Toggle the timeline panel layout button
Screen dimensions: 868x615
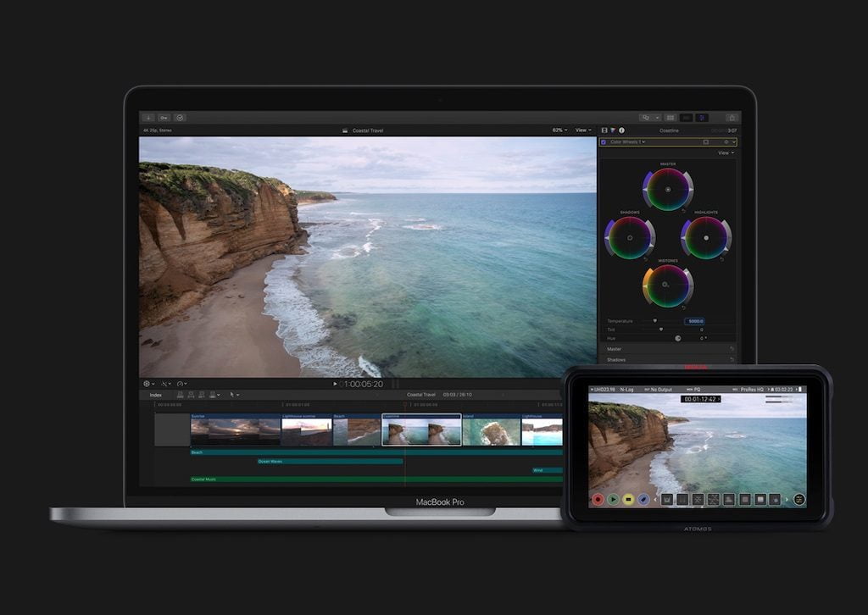tap(687, 118)
